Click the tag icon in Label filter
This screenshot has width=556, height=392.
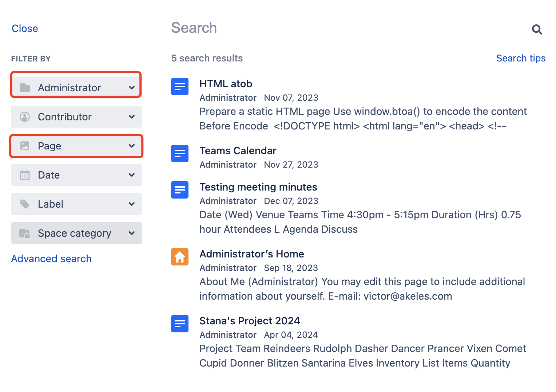(x=25, y=204)
